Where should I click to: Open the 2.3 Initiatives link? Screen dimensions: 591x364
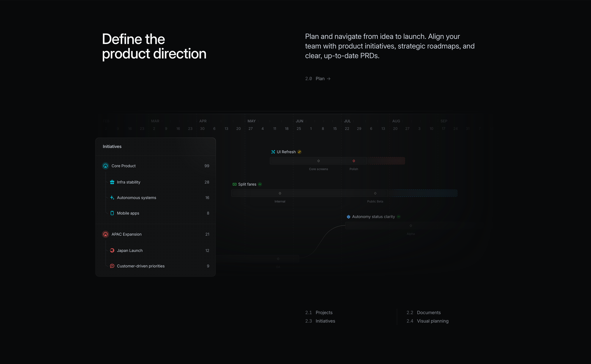(x=320, y=321)
